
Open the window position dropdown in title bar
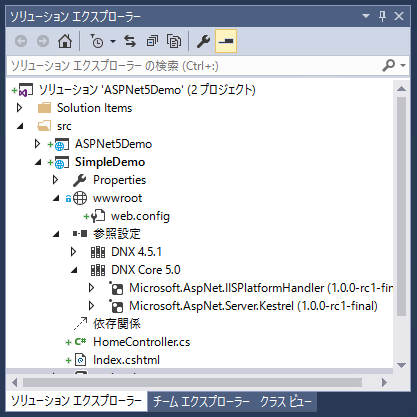click(366, 16)
